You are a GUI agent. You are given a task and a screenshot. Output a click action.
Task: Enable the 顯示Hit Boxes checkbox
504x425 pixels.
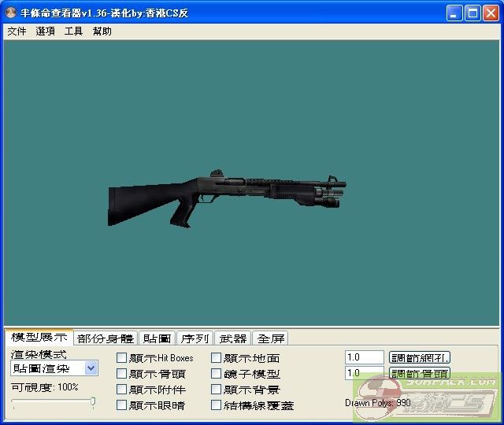122,358
